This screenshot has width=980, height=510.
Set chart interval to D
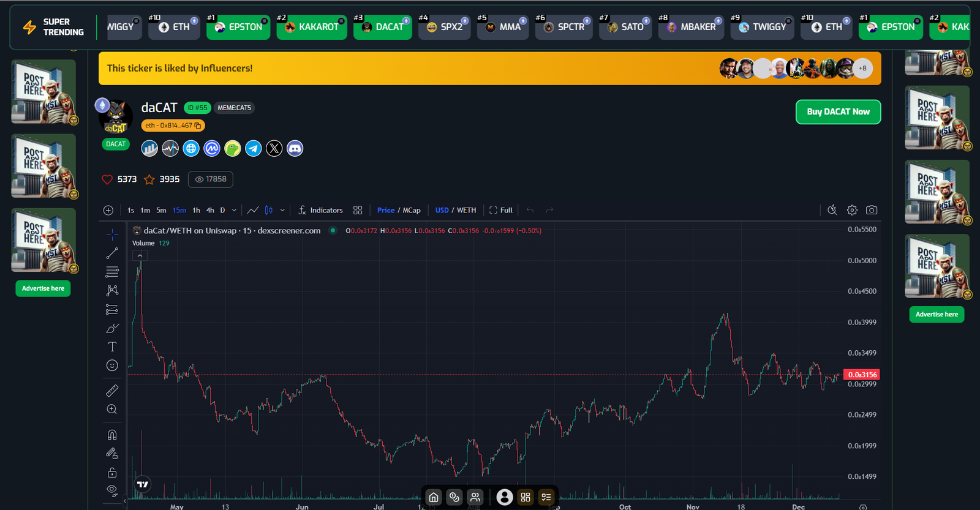[x=222, y=210]
